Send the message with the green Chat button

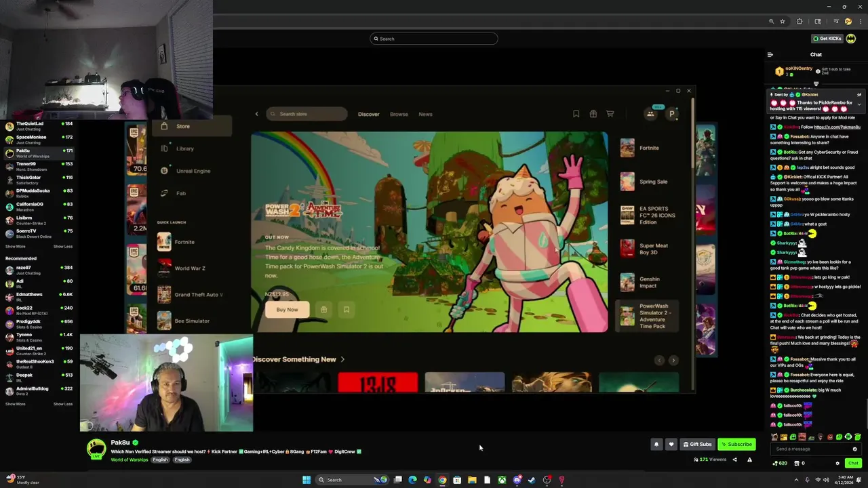[853, 464]
